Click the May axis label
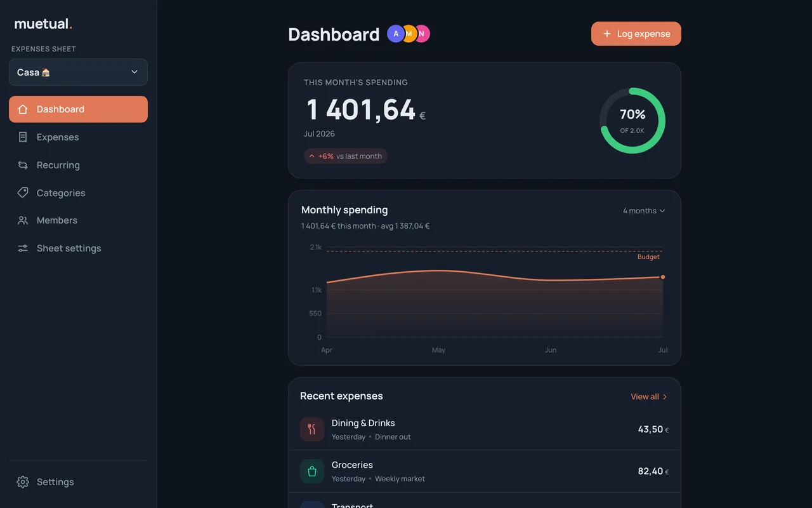Screen dimensions: 812x508 438,350
